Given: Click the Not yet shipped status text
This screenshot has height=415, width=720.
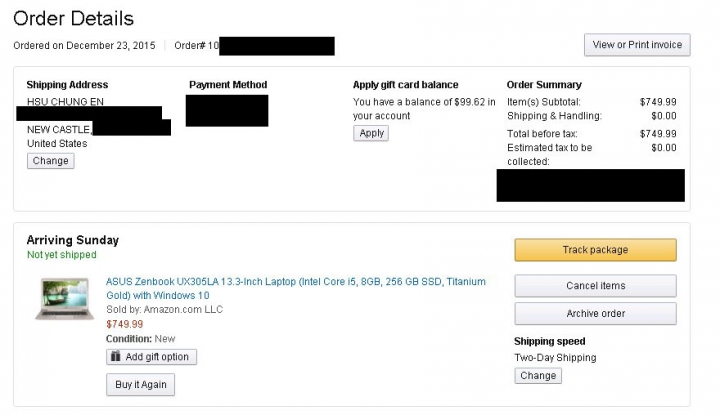Looking at the screenshot, I should [62, 255].
